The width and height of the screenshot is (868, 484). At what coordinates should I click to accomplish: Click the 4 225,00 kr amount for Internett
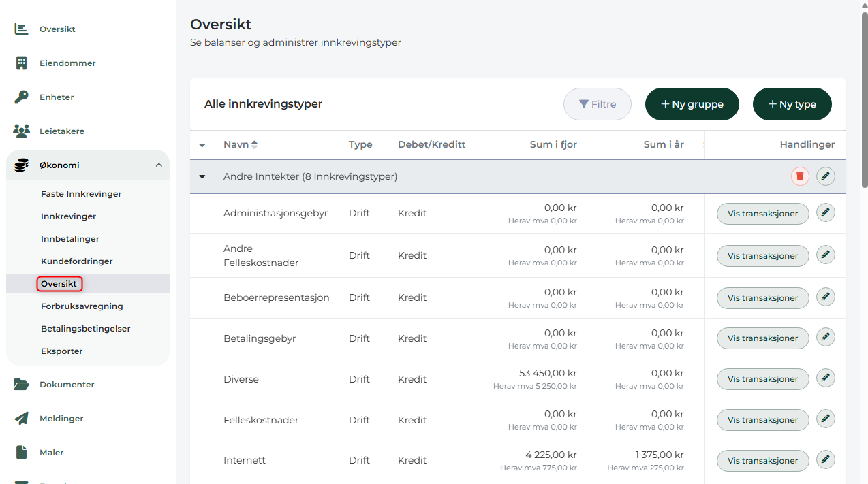tap(551, 455)
